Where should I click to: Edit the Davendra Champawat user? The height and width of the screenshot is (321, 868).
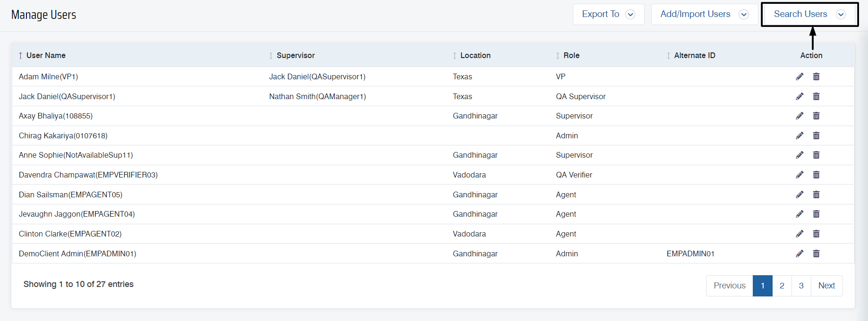pos(800,175)
